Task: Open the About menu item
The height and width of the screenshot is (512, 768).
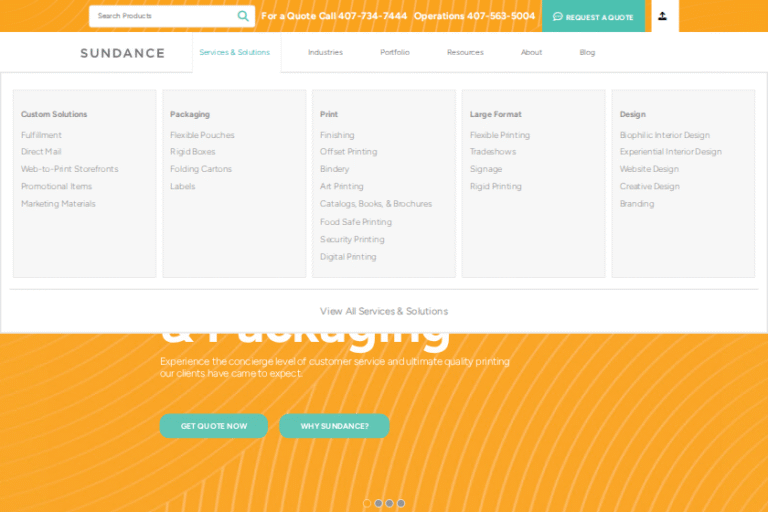Action: tap(531, 52)
